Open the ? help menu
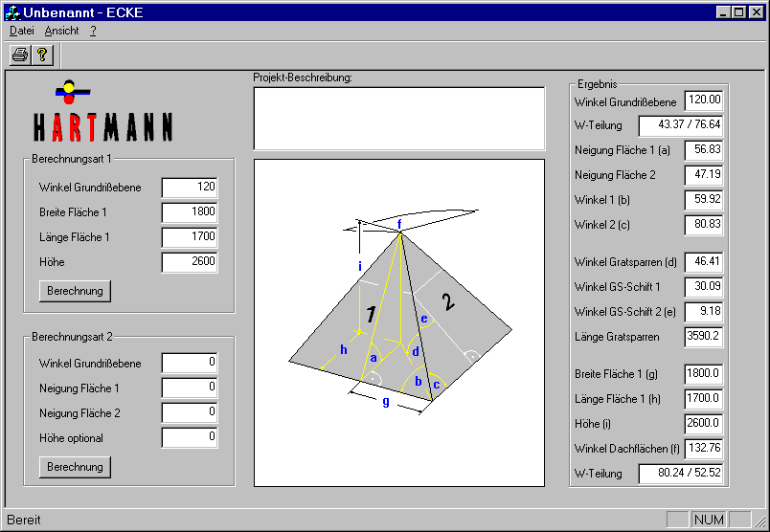The height and width of the screenshot is (532, 770). click(x=93, y=31)
